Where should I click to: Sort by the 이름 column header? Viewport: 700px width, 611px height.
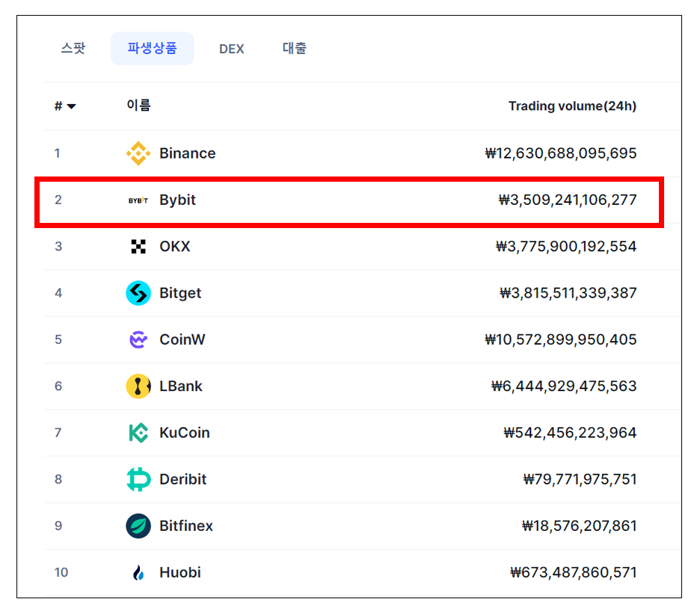[x=139, y=105]
